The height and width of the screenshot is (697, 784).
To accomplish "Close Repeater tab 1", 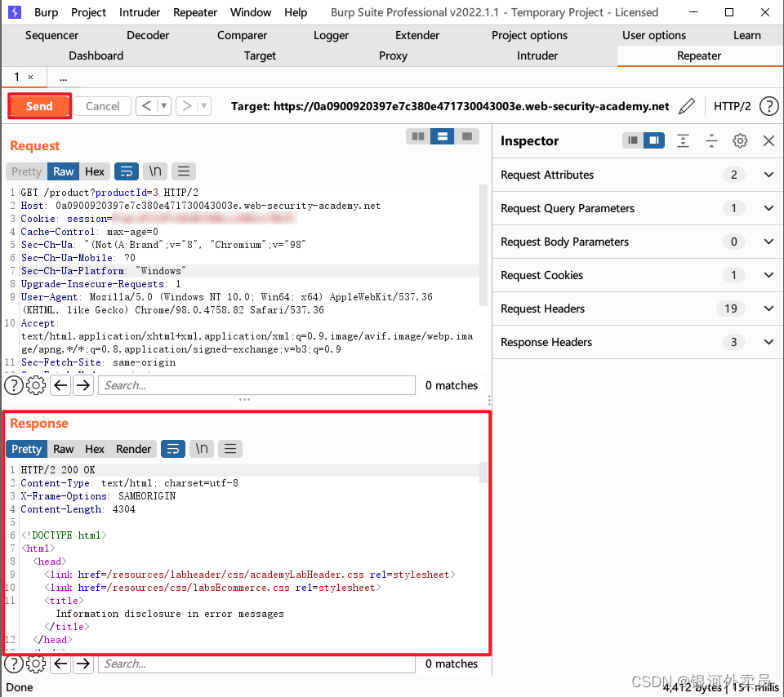I will pyautogui.click(x=30, y=77).
